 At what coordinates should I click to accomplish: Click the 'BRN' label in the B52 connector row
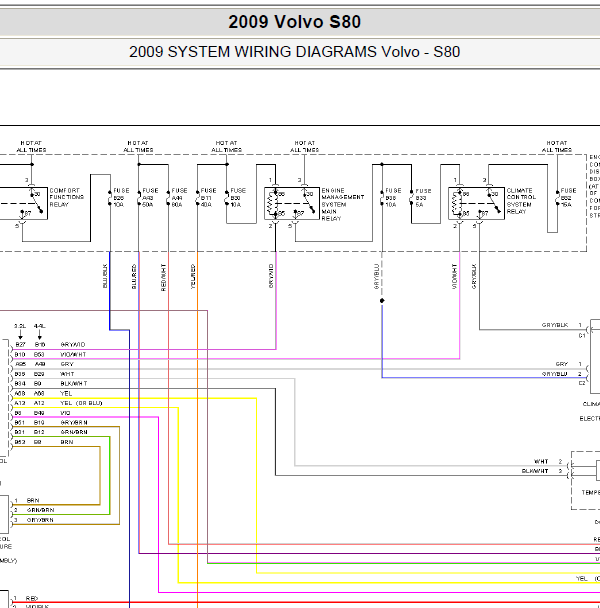[67, 442]
